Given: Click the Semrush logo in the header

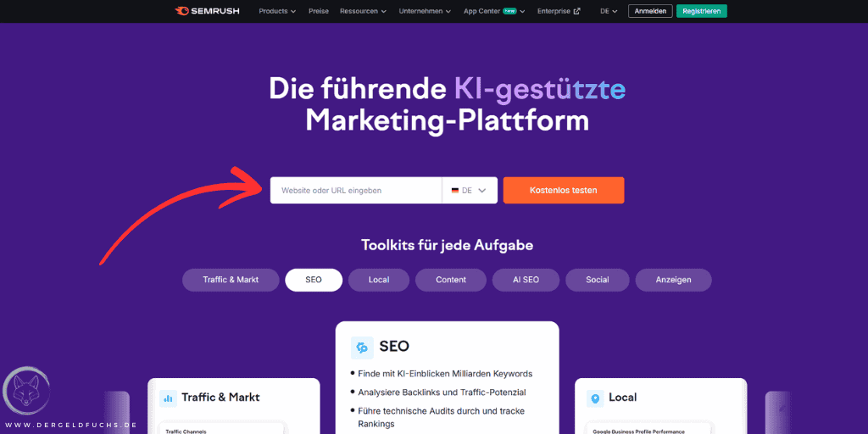Looking at the screenshot, I should click(207, 11).
